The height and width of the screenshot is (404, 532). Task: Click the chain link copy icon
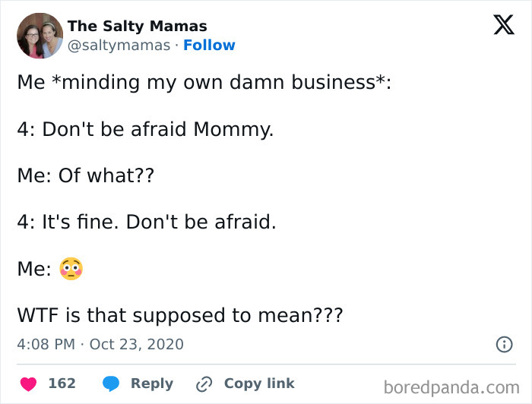pyautogui.click(x=204, y=384)
